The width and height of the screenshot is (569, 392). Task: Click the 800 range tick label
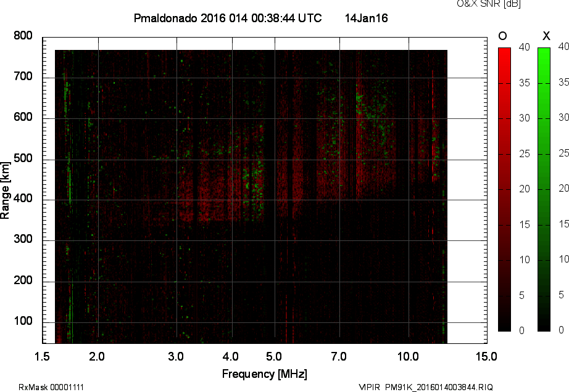point(23,36)
